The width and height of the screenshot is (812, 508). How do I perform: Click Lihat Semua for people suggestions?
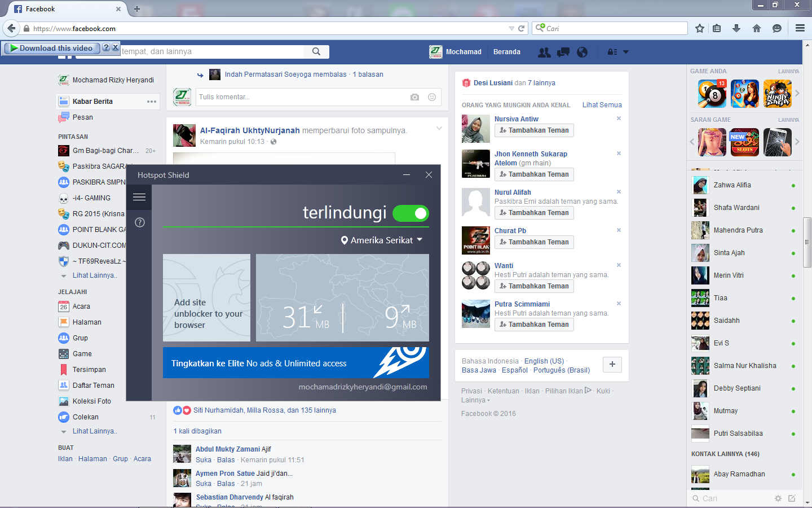coord(602,105)
